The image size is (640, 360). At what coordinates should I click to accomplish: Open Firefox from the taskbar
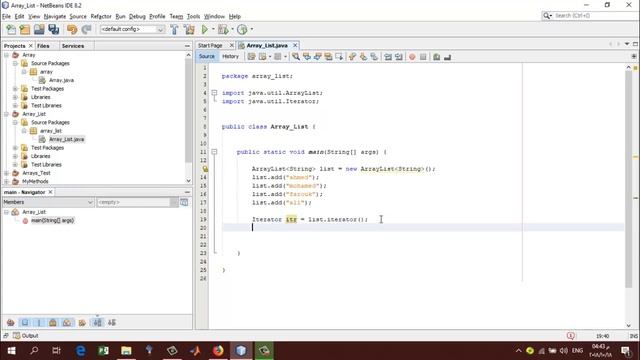click(x=218, y=351)
